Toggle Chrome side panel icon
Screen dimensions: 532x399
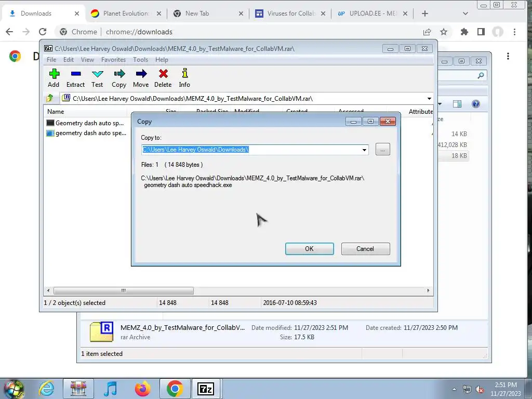481,32
